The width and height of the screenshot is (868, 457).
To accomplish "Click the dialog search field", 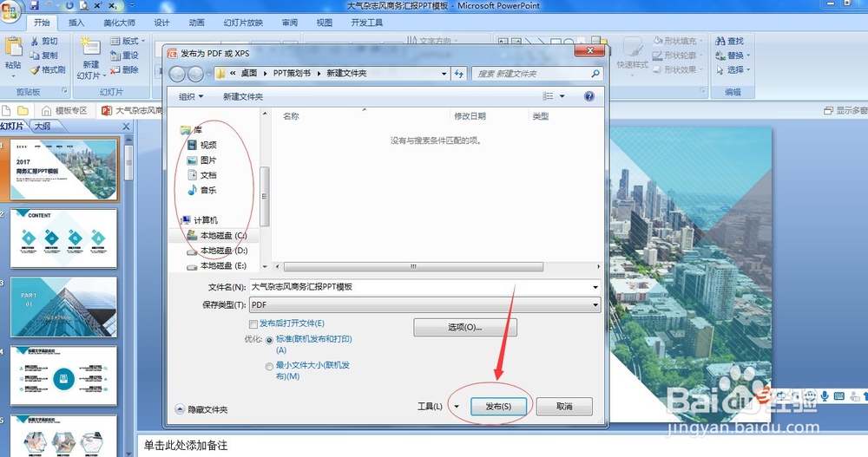I will 533,74.
